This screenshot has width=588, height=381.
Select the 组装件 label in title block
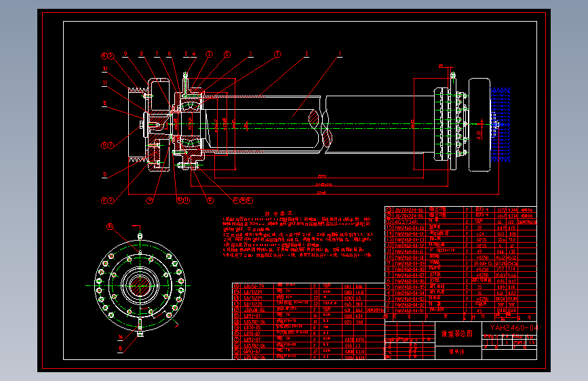456,352
